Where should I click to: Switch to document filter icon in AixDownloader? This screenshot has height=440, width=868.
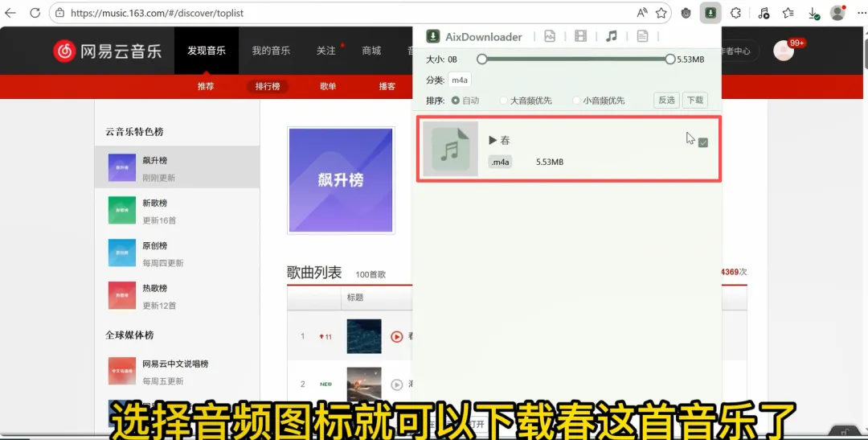point(642,36)
